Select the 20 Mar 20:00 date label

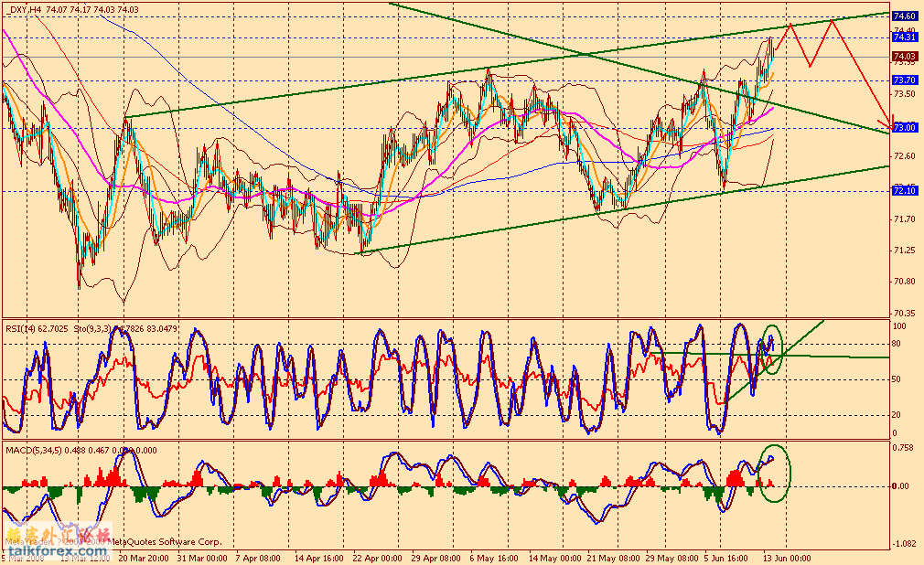coord(144,558)
